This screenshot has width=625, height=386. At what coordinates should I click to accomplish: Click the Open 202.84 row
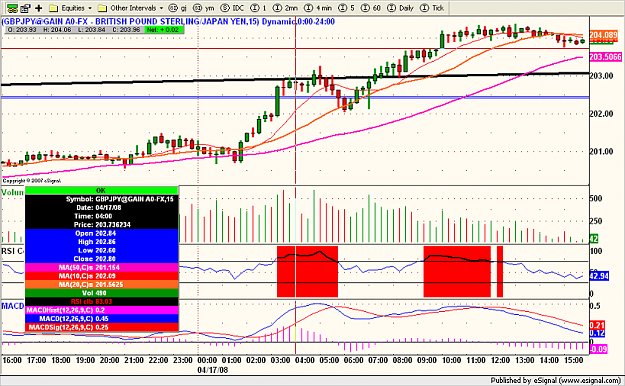[102, 233]
